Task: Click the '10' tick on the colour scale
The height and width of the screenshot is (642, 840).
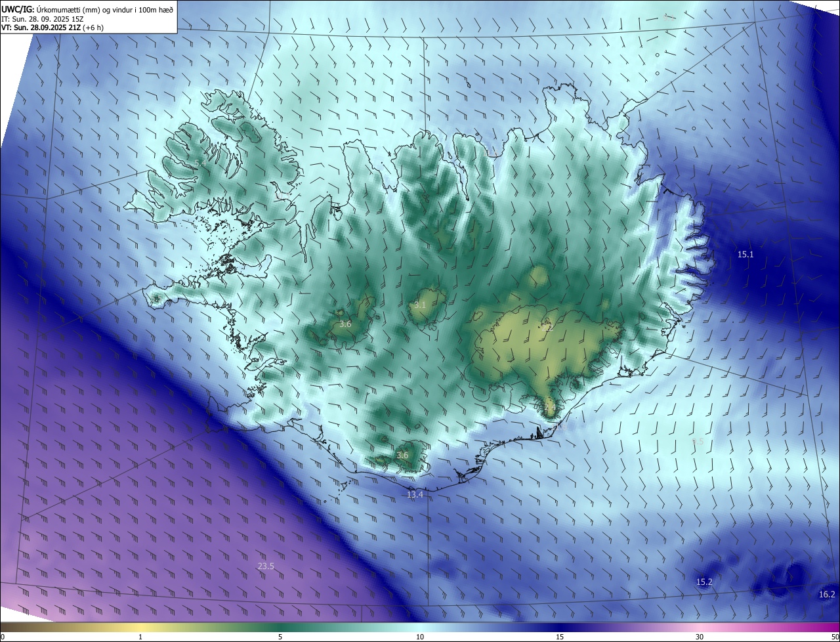Action: tap(420, 637)
